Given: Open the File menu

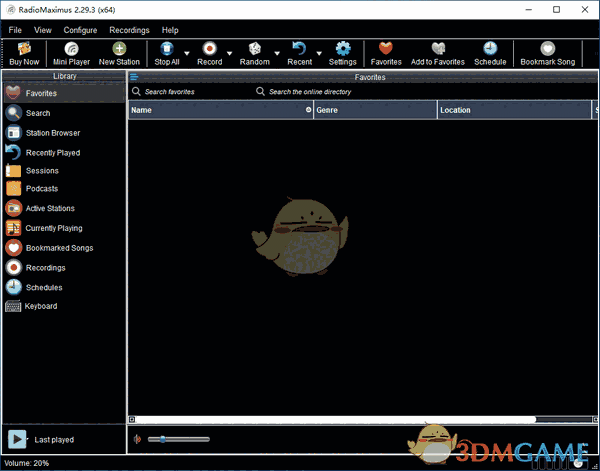Looking at the screenshot, I should (15, 30).
